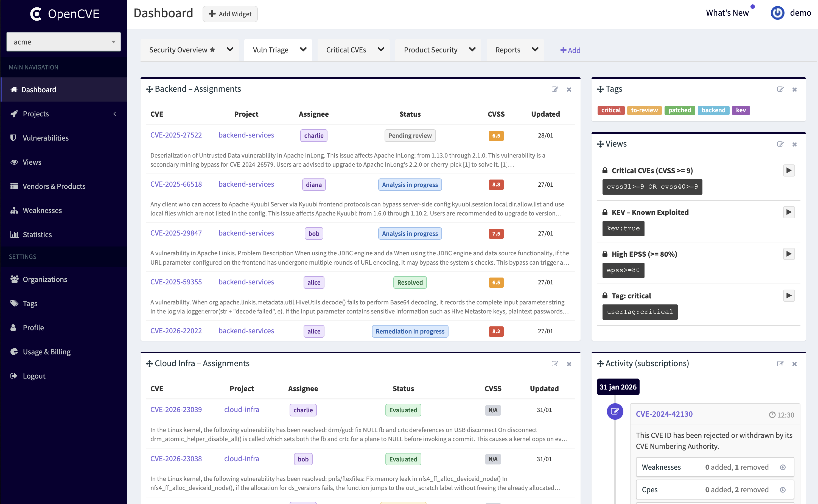
Task: Expand the Reports dashboard chevron
Action: point(535,49)
